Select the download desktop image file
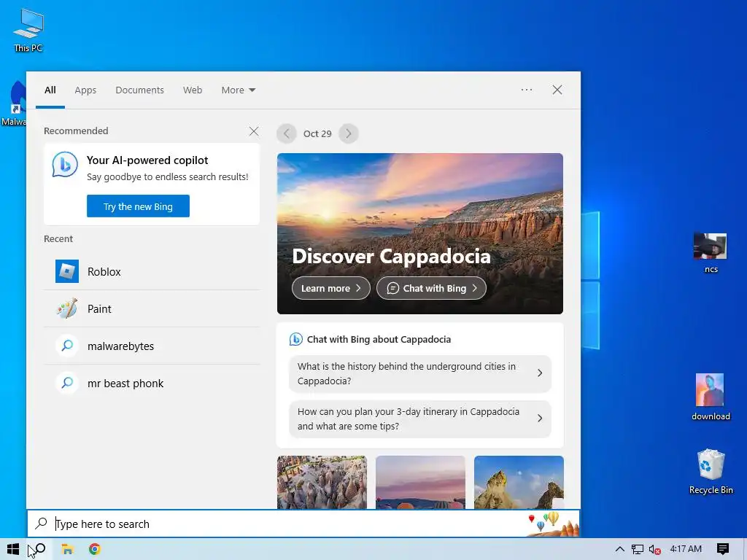The width and height of the screenshot is (747, 560). click(x=711, y=397)
